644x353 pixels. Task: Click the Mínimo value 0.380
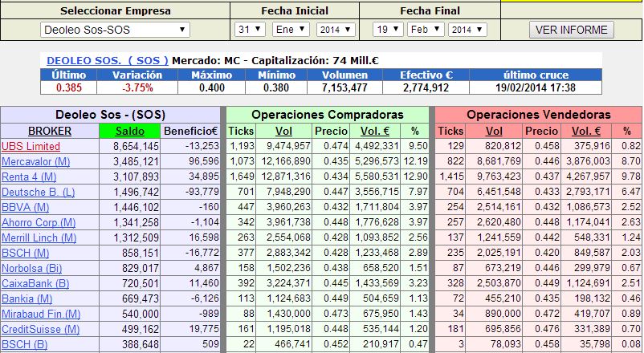click(276, 87)
